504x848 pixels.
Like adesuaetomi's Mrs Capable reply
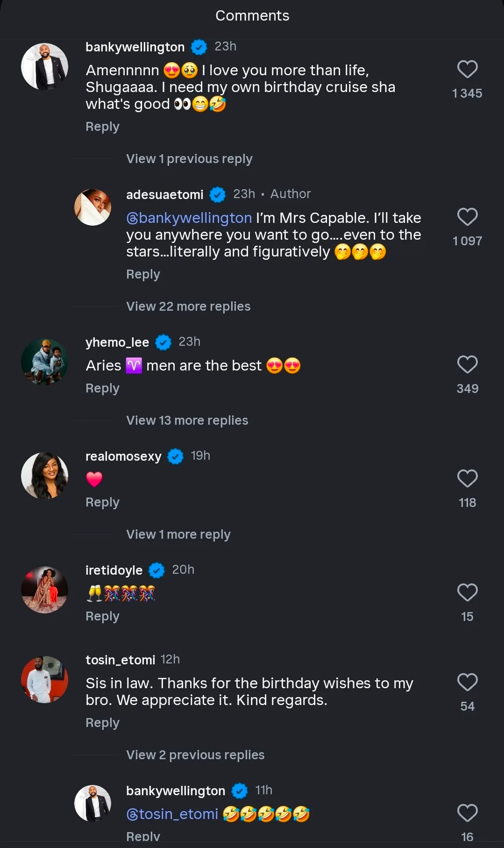pos(467,217)
